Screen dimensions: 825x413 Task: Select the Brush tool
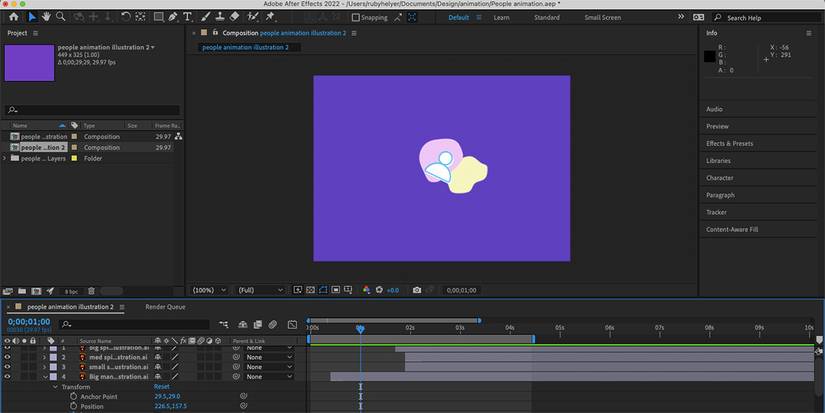206,17
